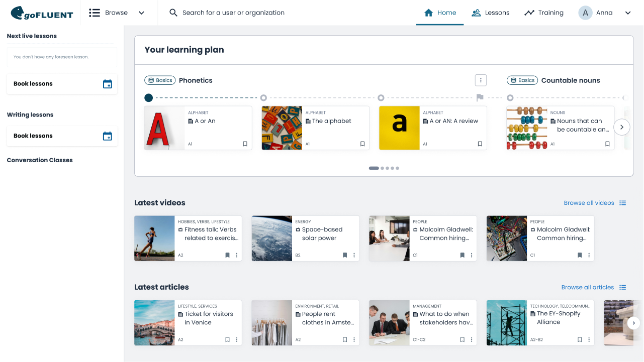Open the calendar icon beside Book lessons for Writing
Viewport: 644px width, 362px height.
click(x=108, y=136)
